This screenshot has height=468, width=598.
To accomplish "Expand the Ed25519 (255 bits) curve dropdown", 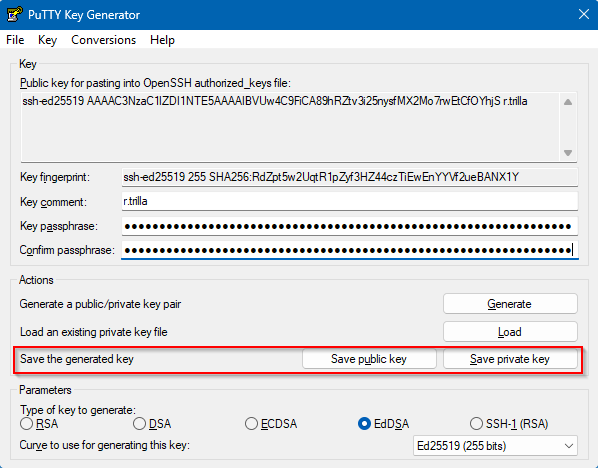I will pos(495,445).
